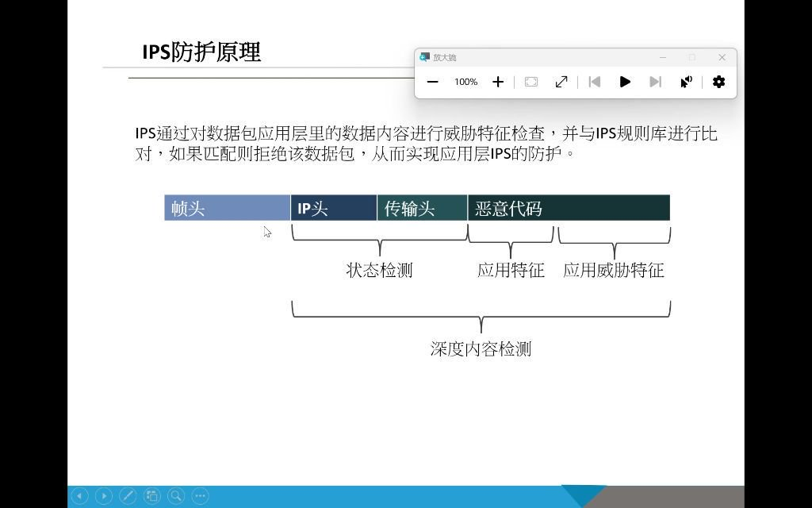The height and width of the screenshot is (508, 812).
Task: Click the IP头 block in the diagram
Action: point(334,208)
